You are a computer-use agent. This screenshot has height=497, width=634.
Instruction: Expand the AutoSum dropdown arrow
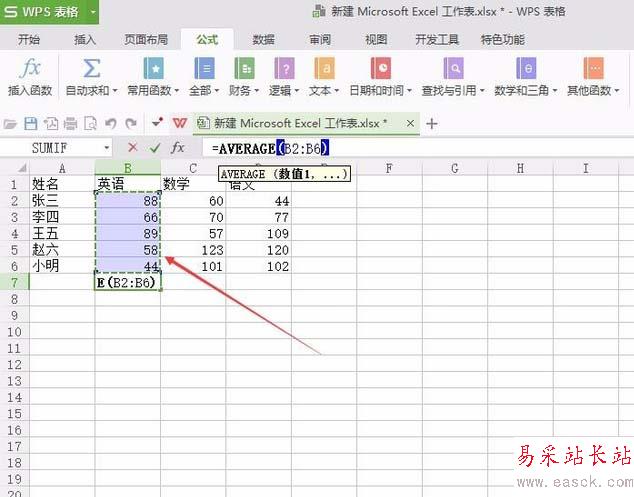(x=115, y=91)
